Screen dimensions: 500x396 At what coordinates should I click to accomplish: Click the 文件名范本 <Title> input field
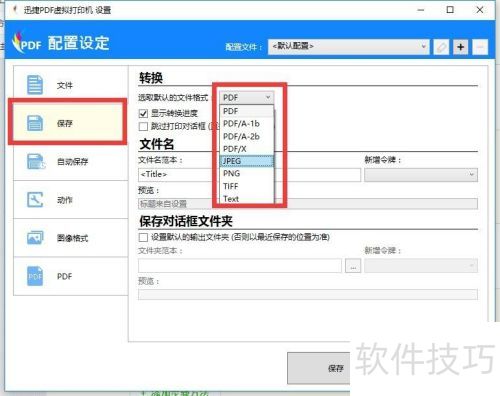click(x=249, y=175)
